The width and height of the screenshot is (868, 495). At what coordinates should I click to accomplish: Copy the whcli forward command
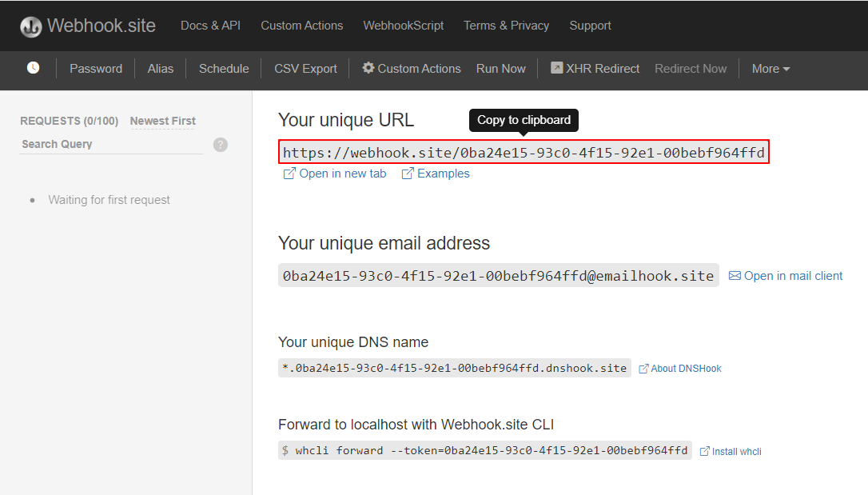click(x=485, y=451)
